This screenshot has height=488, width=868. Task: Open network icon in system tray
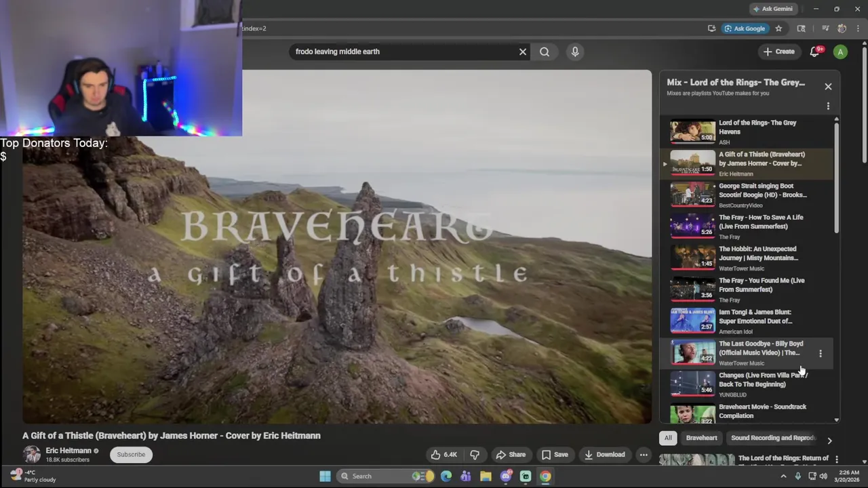812,476
